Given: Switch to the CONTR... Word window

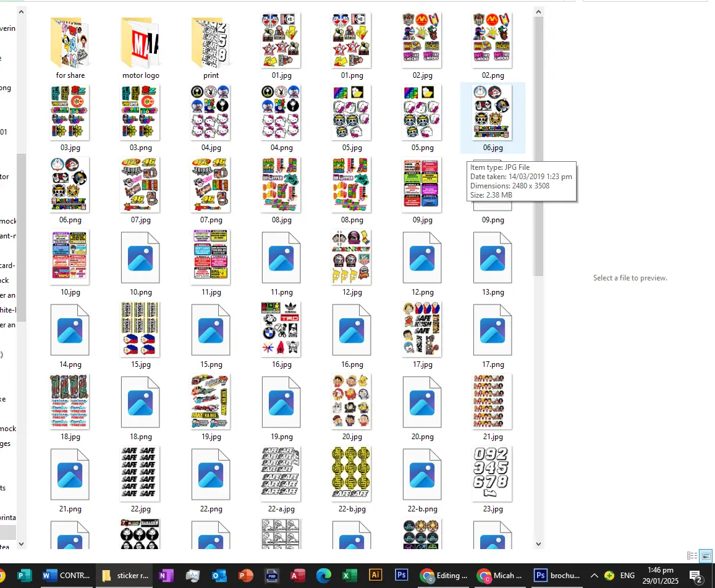Looking at the screenshot, I should point(66,576).
